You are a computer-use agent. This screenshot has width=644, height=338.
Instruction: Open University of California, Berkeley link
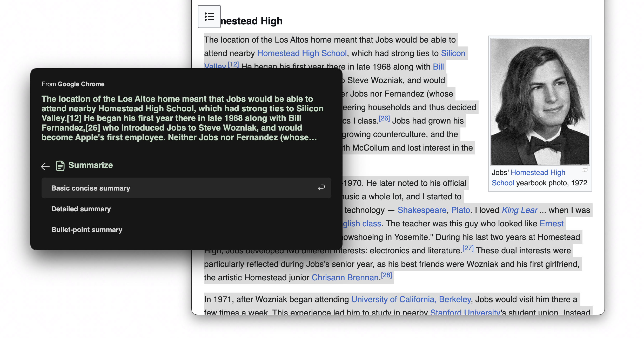(x=411, y=299)
